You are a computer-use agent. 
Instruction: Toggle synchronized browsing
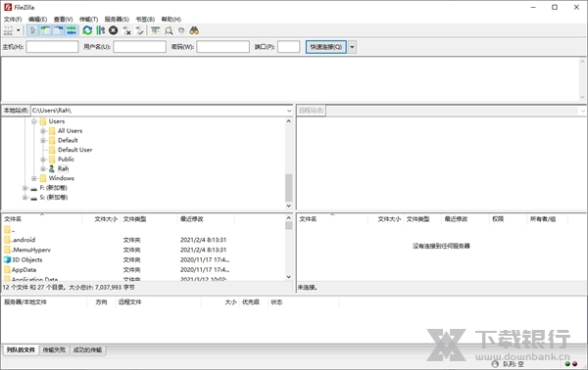coord(181,30)
